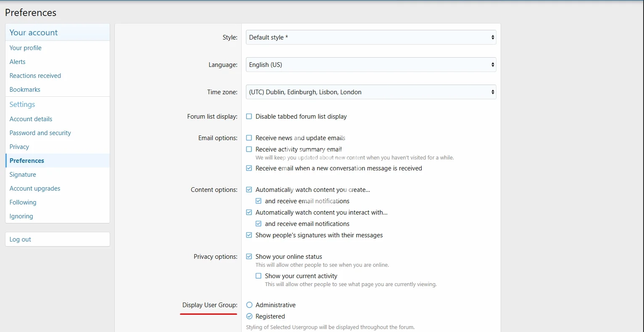Image resolution: width=644 pixels, height=332 pixels.
Task: Open the Style dropdown
Action: pyautogui.click(x=370, y=37)
